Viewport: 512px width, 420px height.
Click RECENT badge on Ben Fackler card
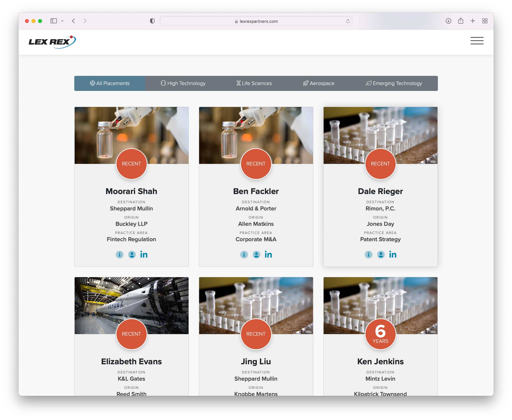click(x=256, y=164)
